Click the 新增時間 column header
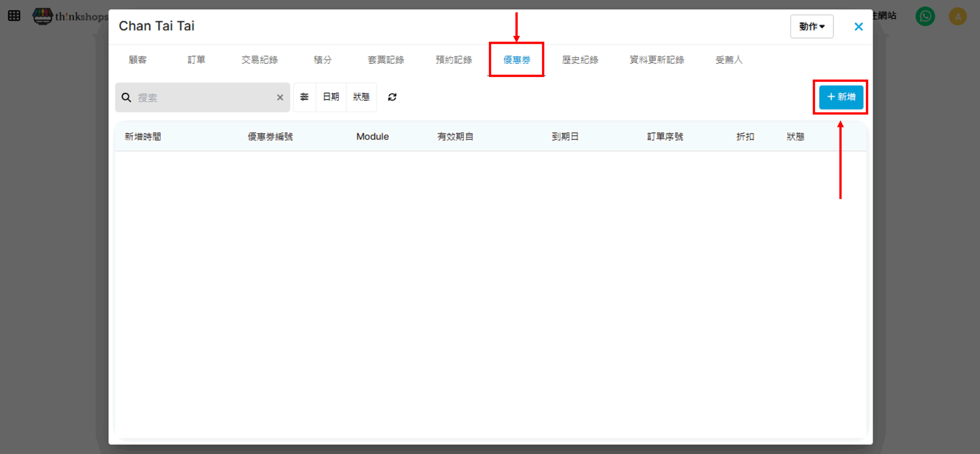This screenshot has height=454, width=980. (143, 136)
